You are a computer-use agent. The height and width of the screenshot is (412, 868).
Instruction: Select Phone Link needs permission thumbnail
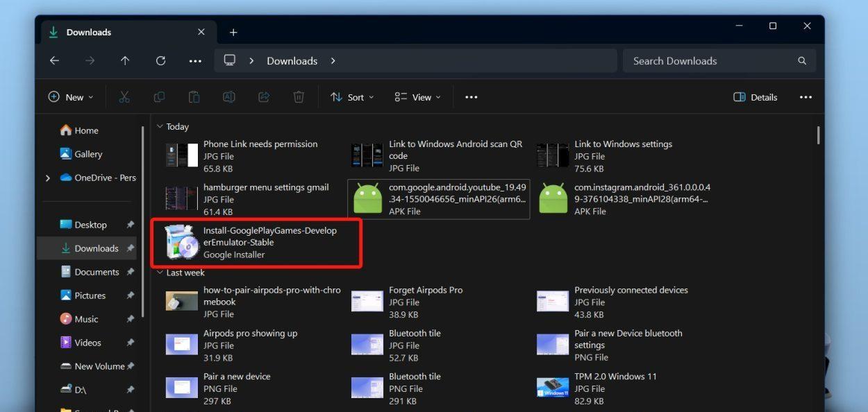pos(182,155)
